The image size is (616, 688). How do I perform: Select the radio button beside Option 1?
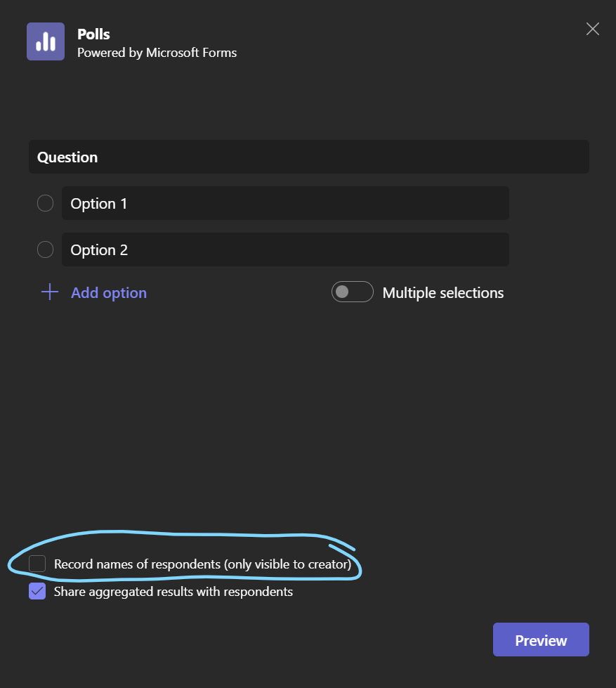point(45,203)
